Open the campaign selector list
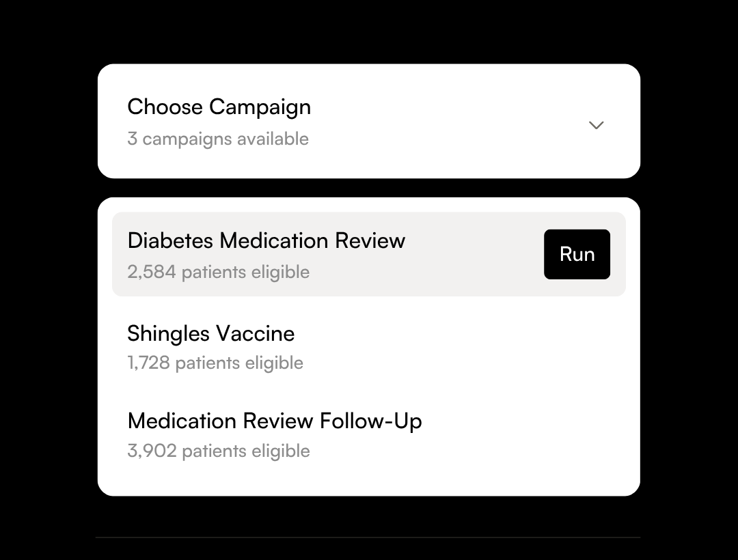738x560 pixels. pyautogui.click(x=369, y=121)
